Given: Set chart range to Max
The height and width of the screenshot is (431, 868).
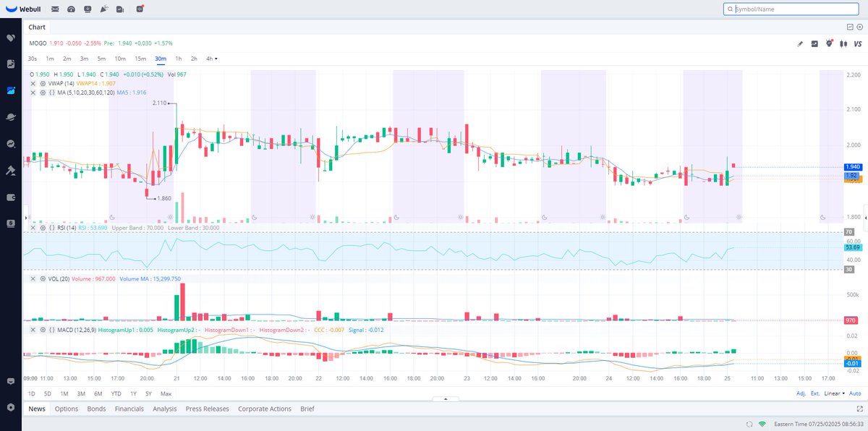Looking at the screenshot, I should click(x=166, y=393).
